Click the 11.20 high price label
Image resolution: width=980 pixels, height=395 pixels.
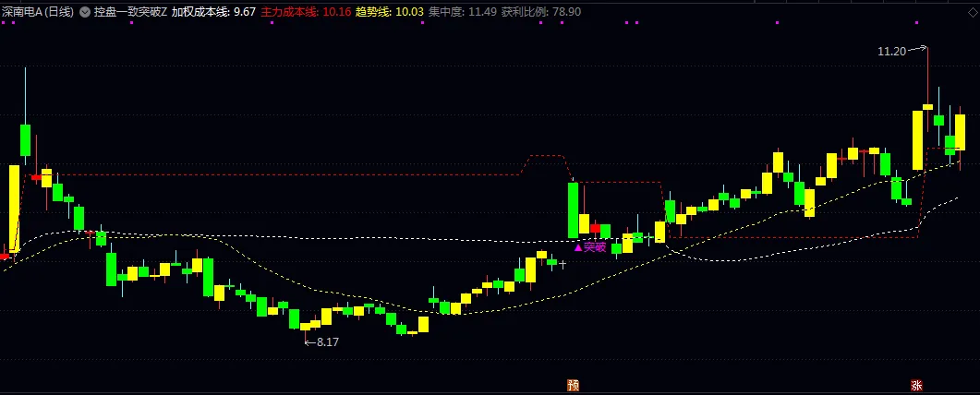point(892,52)
